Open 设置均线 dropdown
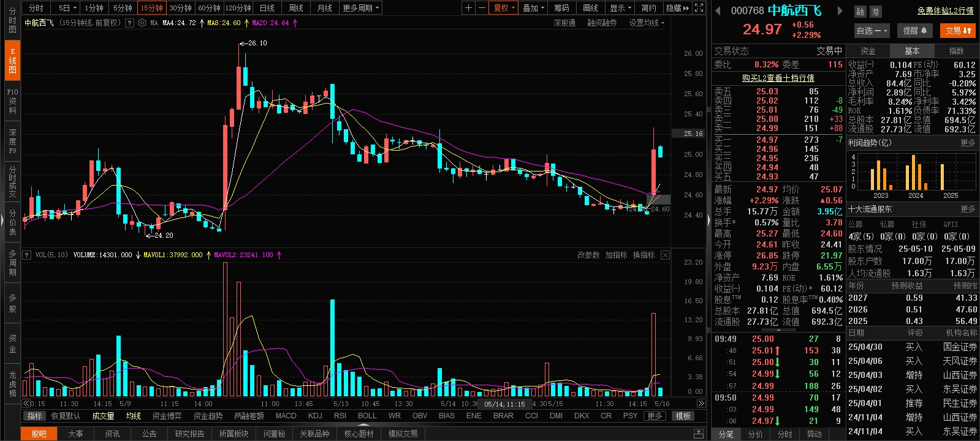The image size is (980, 441). [647, 23]
